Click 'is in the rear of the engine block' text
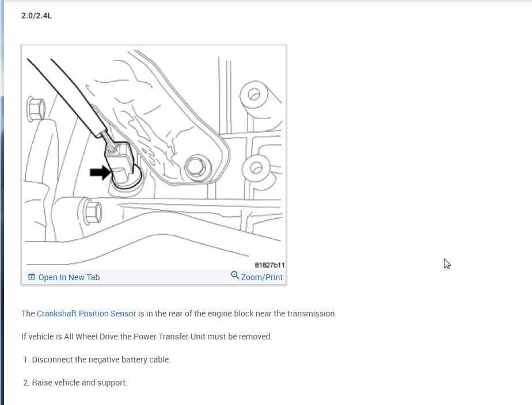The image size is (532, 405). coord(196,314)
